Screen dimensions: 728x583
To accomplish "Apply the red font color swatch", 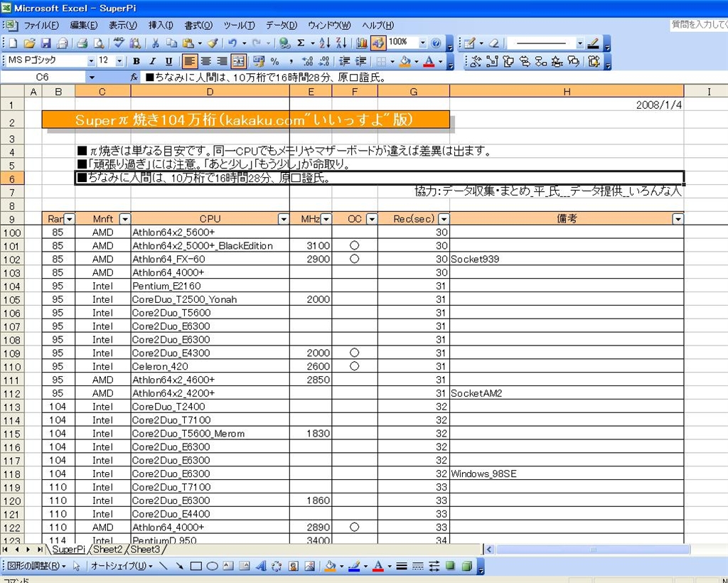I will pyautogui.click(x=428, y=62).
